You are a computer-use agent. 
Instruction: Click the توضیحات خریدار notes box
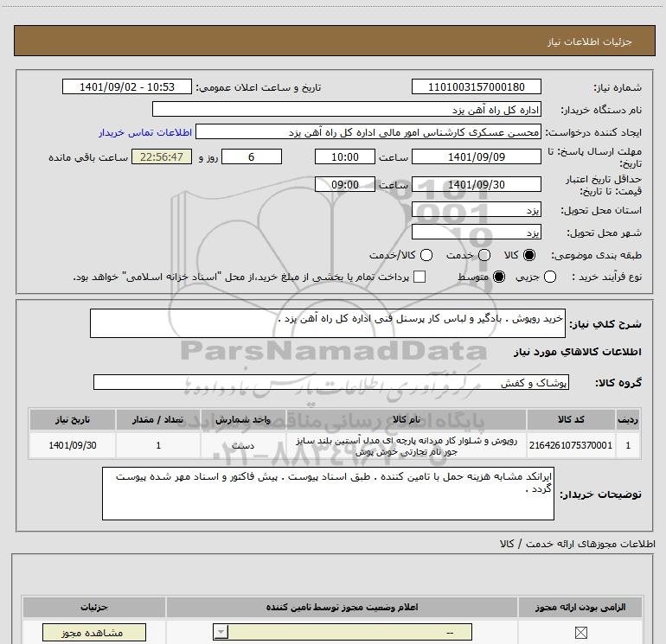point(328,494)
